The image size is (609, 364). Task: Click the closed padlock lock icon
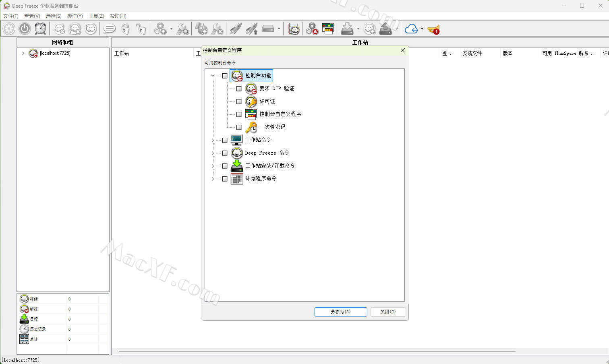pyautogui.click(x=126, y=29)
